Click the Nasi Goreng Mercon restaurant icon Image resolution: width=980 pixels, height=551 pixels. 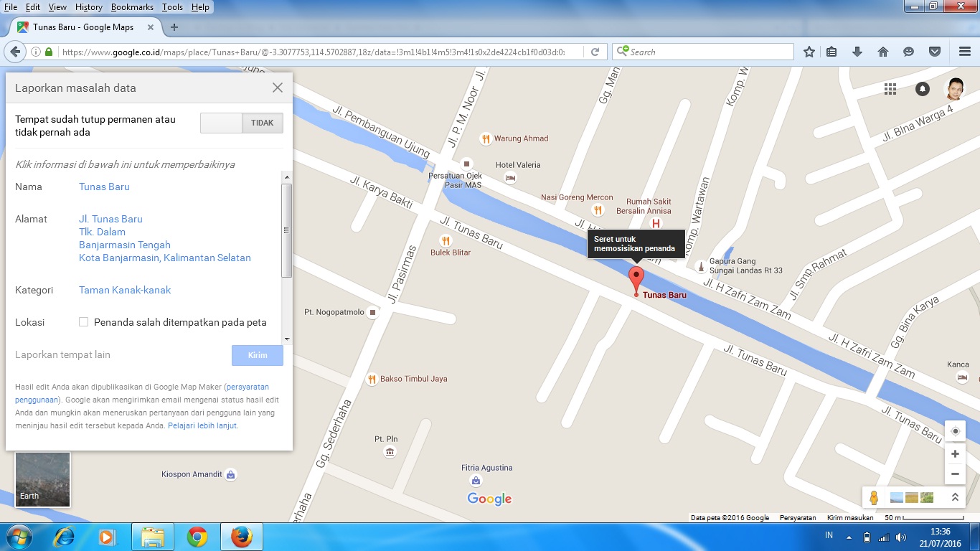(598, 209)
